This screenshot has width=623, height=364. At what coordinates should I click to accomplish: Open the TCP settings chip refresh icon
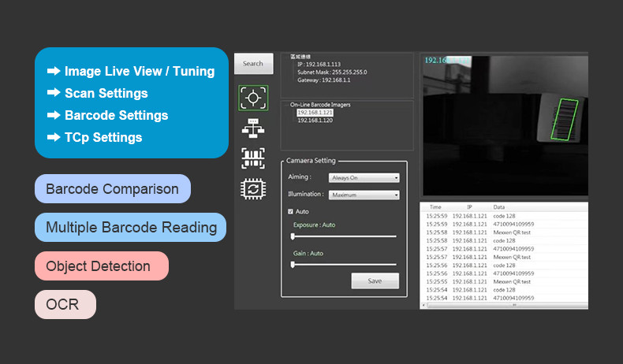coord(253,189)
